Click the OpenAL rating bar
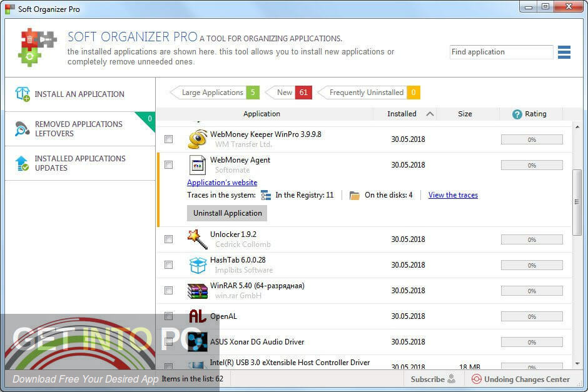 pos(532,317)
